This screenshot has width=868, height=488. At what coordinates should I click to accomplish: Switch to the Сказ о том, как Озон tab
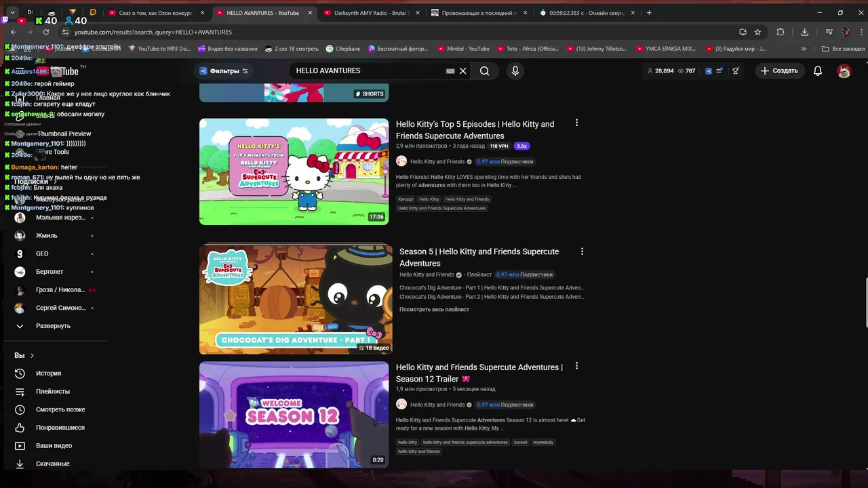(156, 13)
